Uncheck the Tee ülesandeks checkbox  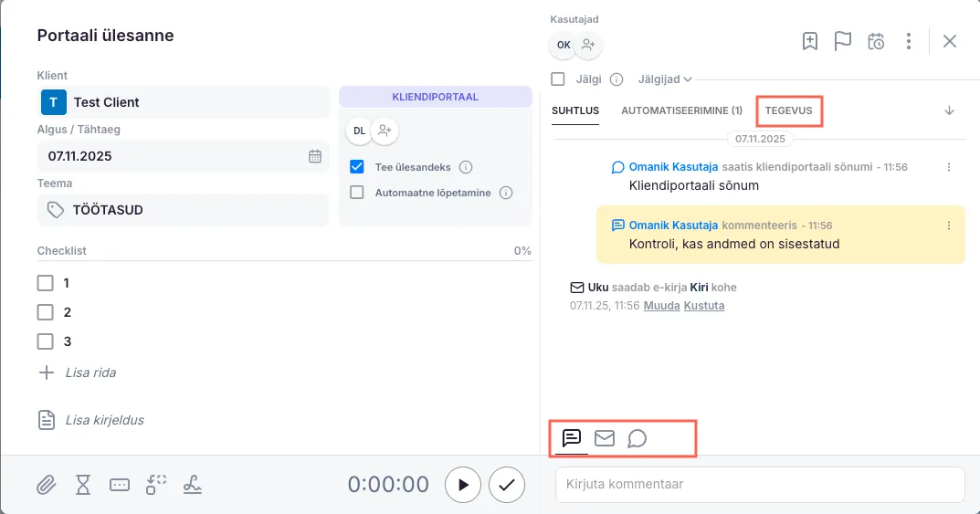(357, 167)
